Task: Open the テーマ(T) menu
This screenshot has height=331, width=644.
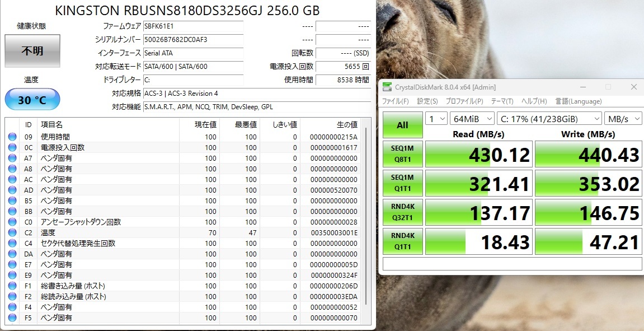Action: [502, 101]
